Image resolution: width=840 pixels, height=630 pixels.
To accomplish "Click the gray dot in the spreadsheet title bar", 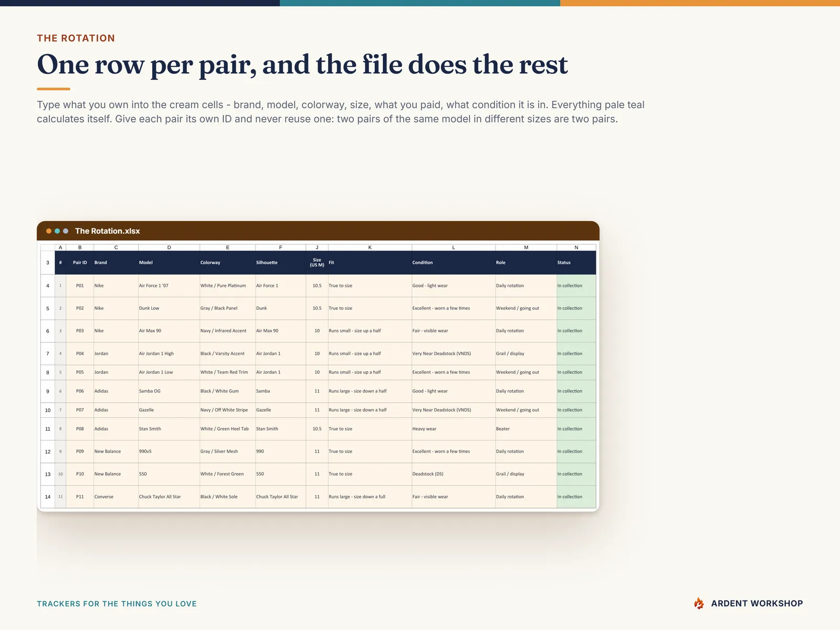I will [66, 231].
